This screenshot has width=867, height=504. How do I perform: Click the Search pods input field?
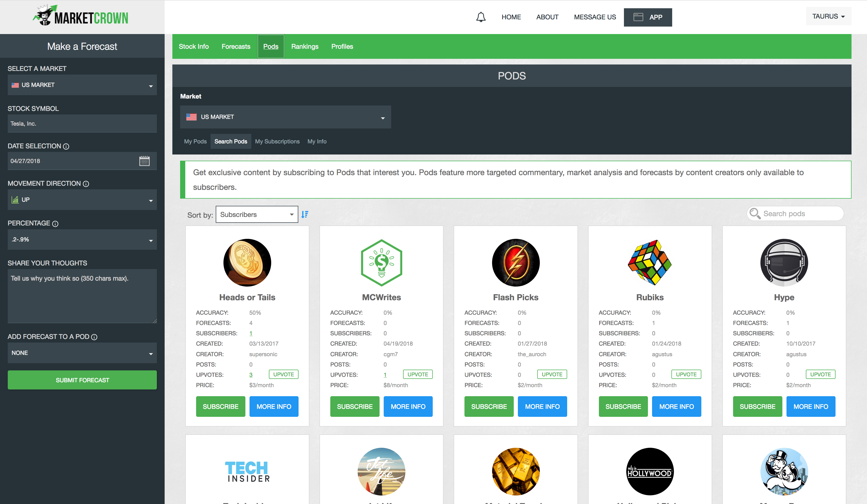point(798,214)
